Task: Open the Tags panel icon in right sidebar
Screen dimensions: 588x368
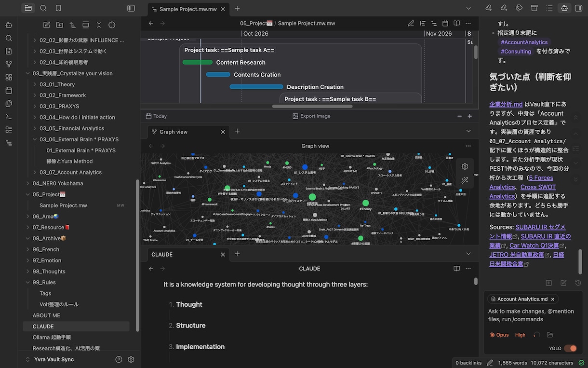Action: tap(519, 8)
